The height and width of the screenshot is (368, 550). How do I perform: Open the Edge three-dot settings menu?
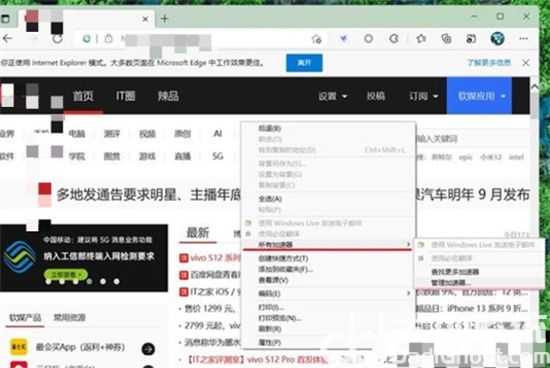[x=523, y=39]
